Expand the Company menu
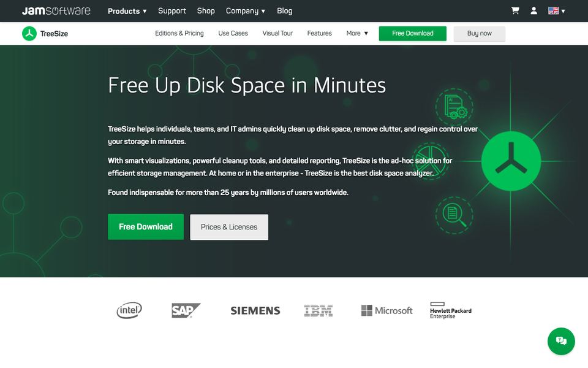The image size is (588, 368). tap(246, 11)
